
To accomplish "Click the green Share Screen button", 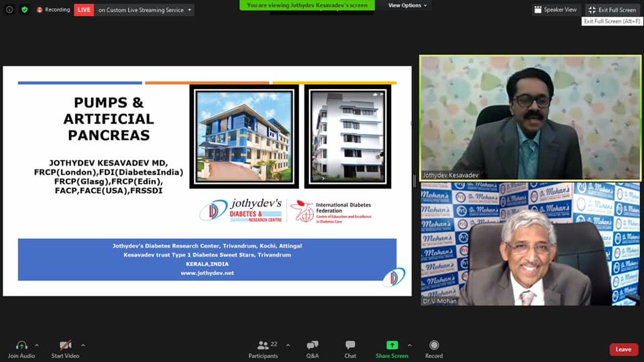I will pyautogui.click(x=392, y=350).
